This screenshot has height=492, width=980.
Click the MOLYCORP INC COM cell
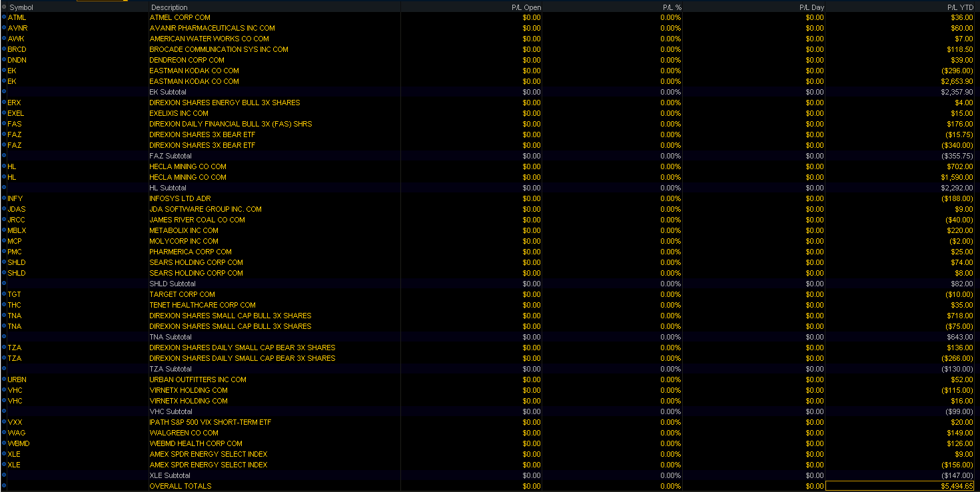click(184, 241)
